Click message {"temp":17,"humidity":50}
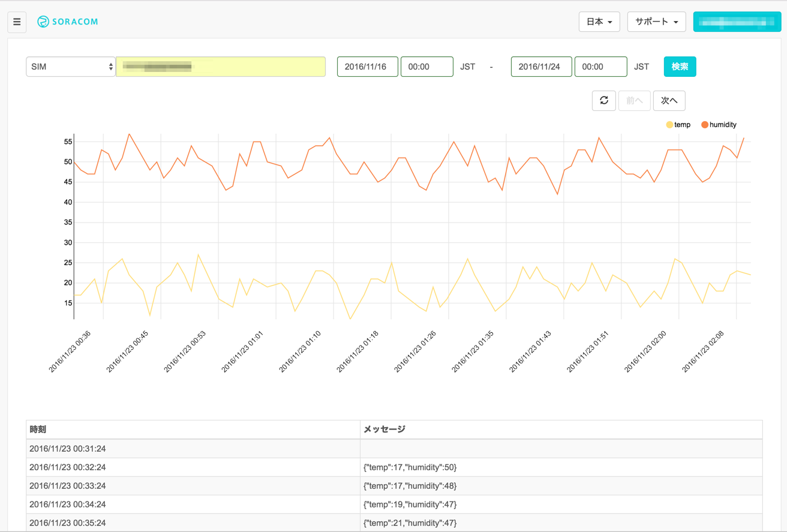The image size is (787, 532). coord(410,467)
